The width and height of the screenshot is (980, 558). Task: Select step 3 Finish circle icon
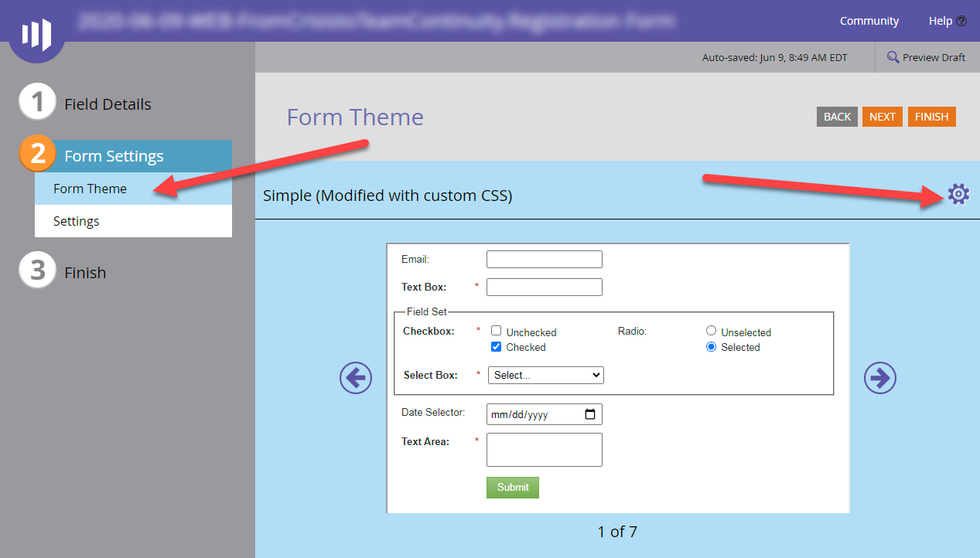coord(37,270)
